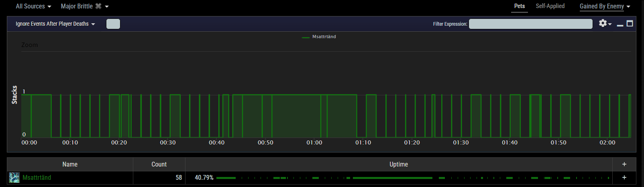644x187 pixels.
Task: Toggle Msattrtänd series in chart legend
Action: [319, 37]
